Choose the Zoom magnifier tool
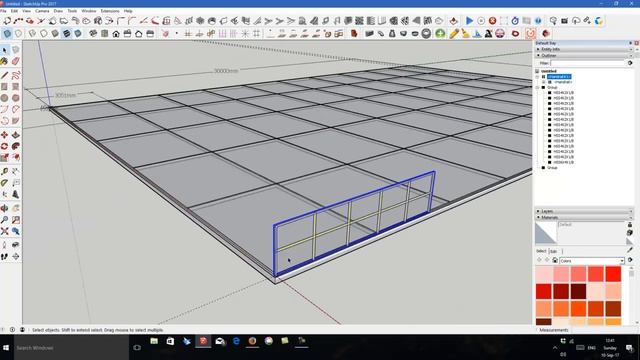Image resolution: width=640 pixels, height=360 pixels. (4, 220)
